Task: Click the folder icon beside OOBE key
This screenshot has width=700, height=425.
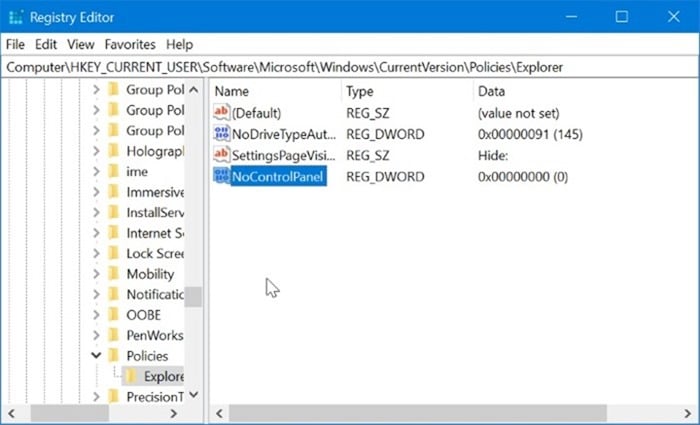Action: (114, 315)
